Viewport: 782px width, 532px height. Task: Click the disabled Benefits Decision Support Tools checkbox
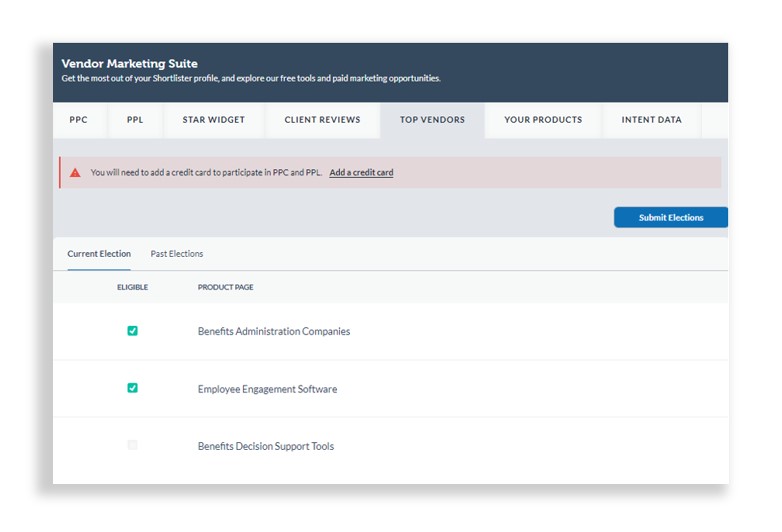pyautogui.click(x=133, y=445)
